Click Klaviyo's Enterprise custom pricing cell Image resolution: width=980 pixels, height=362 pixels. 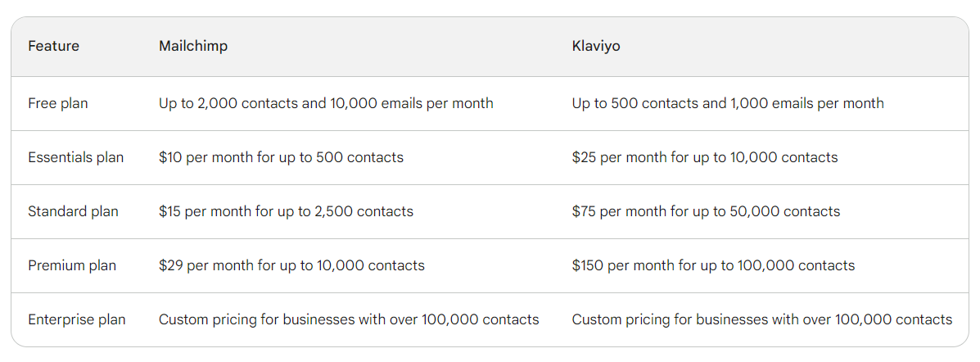coord(761,320)
